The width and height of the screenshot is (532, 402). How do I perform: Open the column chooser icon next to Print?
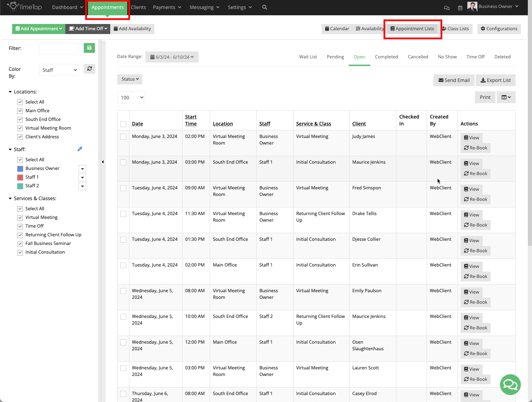click(506, 97)
